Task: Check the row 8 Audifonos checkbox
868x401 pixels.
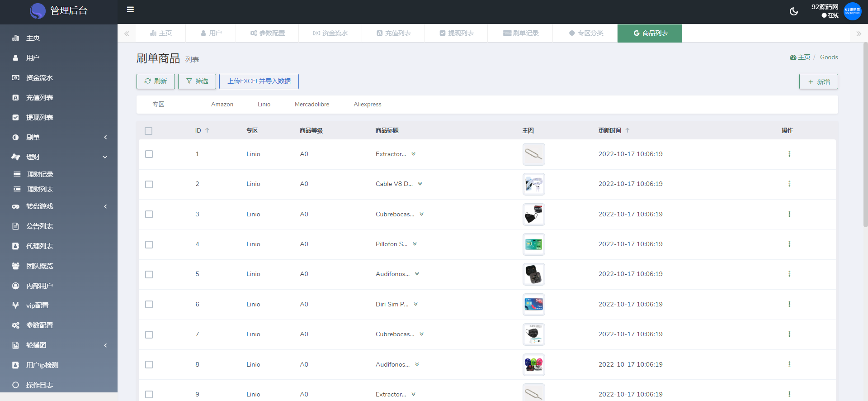Action: coord(149,365)
